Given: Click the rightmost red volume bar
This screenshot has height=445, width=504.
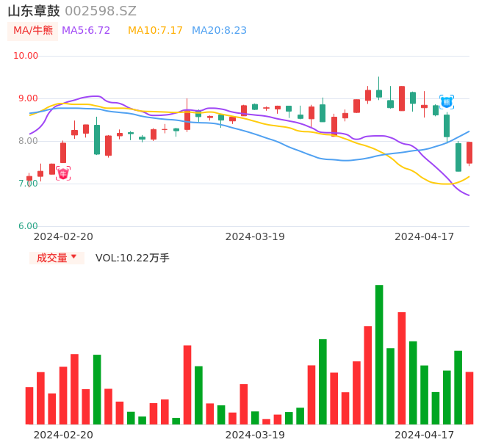Looking at the screenshot, I should [469, 397].
